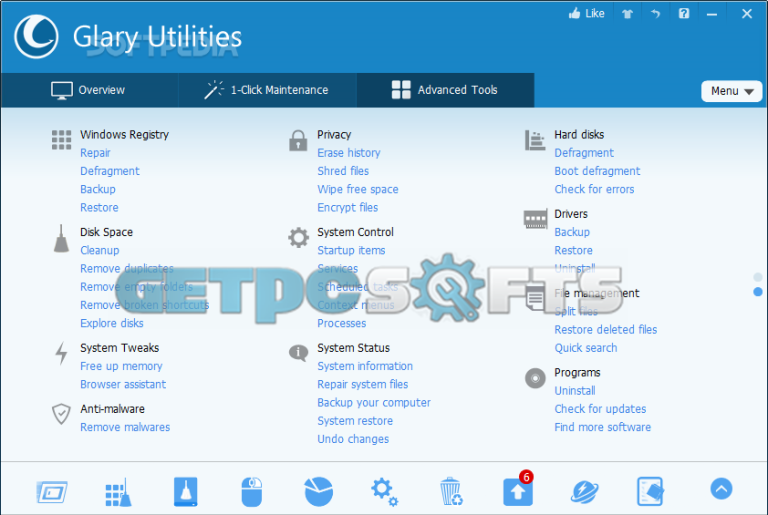The image size is (768, 515).
Task: Click the Privacy padlock icon
Action: 298,141
